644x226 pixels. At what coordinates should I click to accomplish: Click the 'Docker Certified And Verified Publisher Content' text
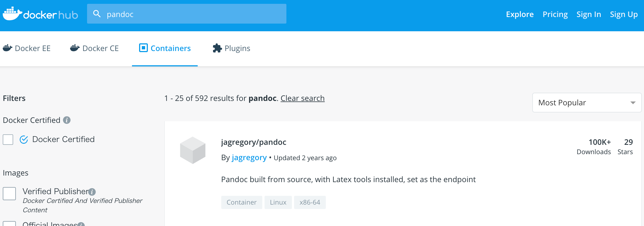82,205
